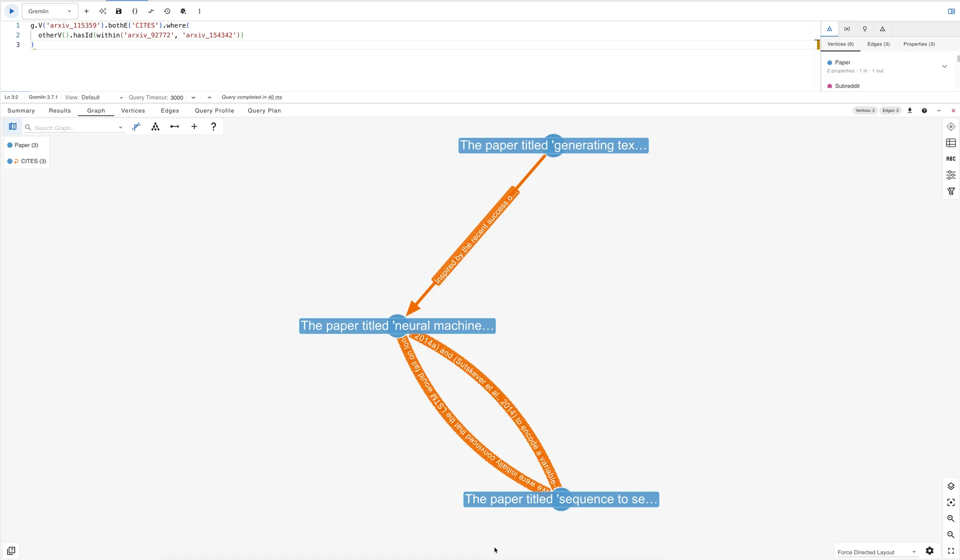This screenshot has height=560, width=960.
Task: Save the query with the floppy disk icon
Action: 118,11
